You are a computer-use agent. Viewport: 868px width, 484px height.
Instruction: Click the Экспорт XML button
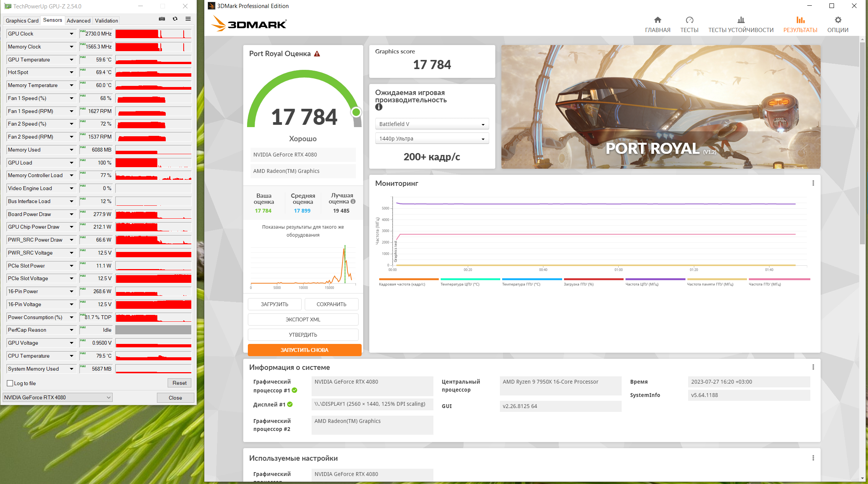click(303, 319)
